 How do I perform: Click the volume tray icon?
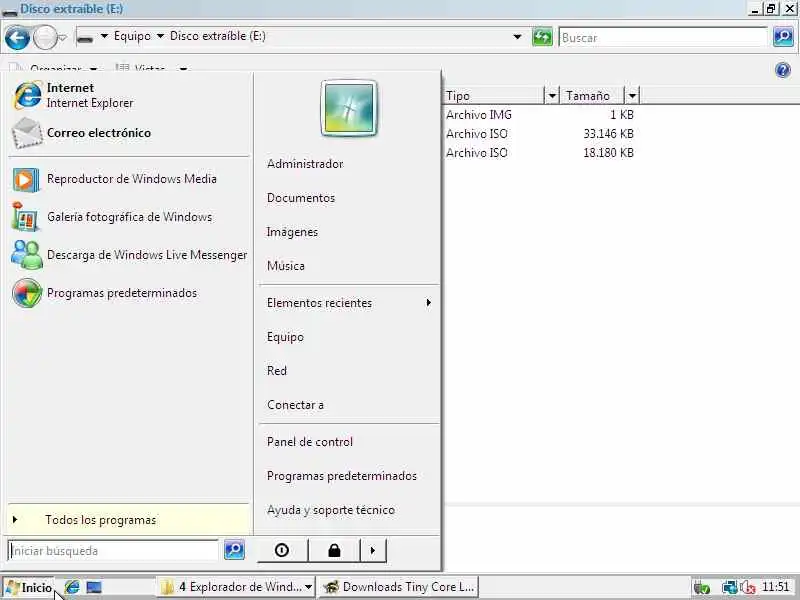[748, 588]
